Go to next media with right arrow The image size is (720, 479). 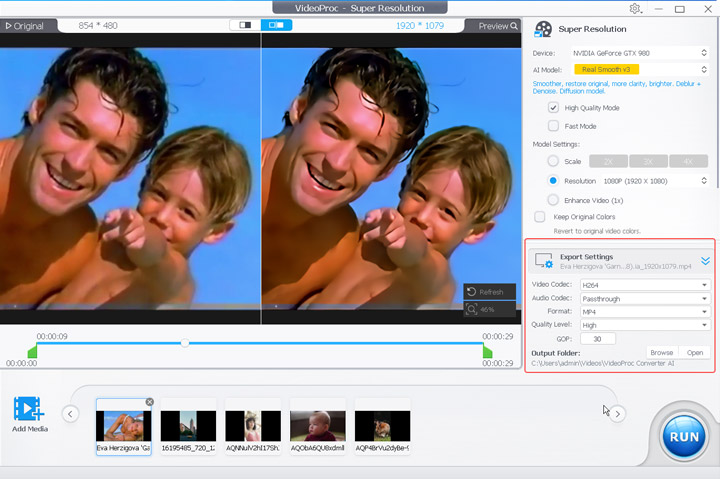tap(618, 414)
